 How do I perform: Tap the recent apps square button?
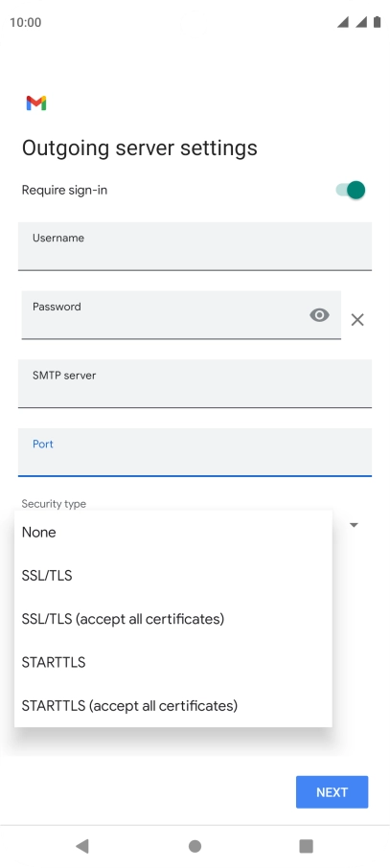(306, 846)
